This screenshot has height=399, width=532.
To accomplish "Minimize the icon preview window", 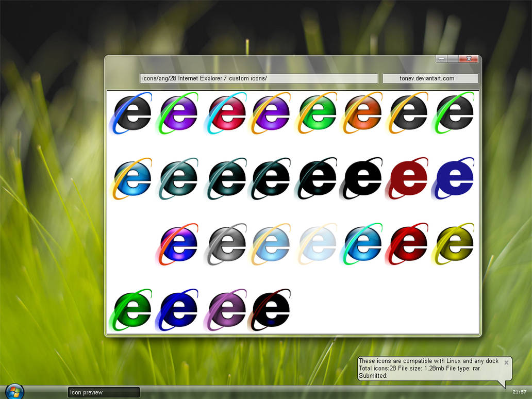I will pos(441,59).
